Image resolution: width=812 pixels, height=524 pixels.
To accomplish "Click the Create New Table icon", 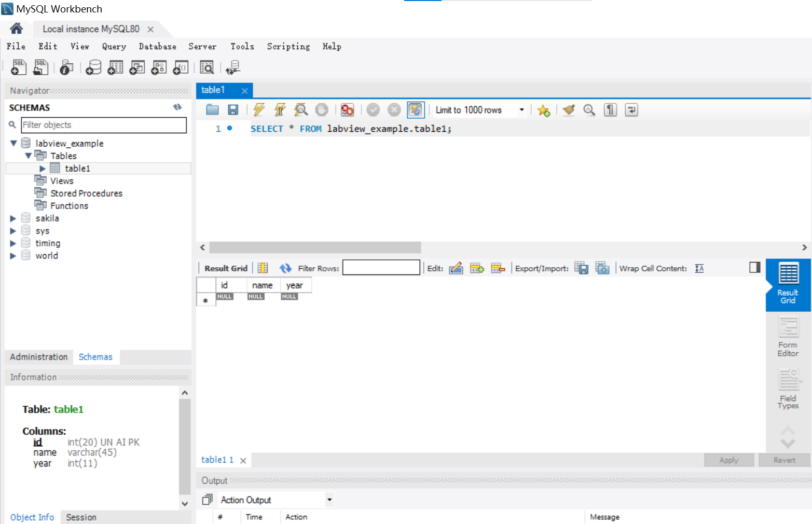I will (x=115, y=67).
